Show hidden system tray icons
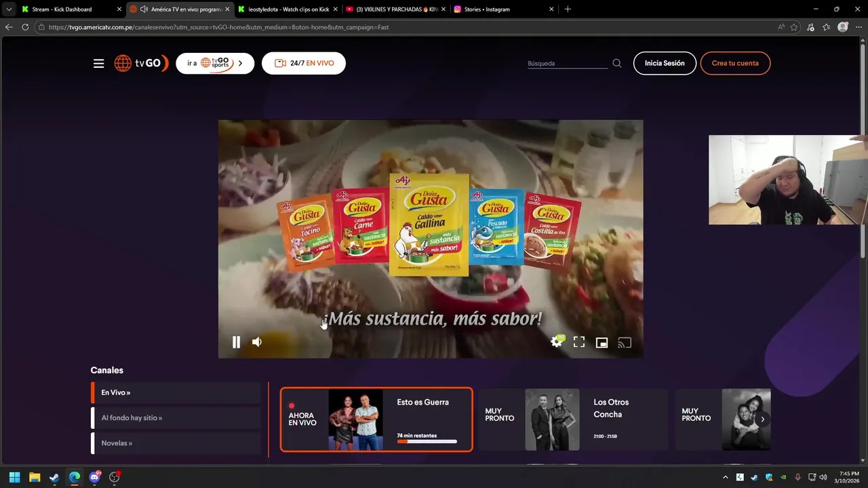This screenshot has width=868, height=488. [x=725, y=477]
